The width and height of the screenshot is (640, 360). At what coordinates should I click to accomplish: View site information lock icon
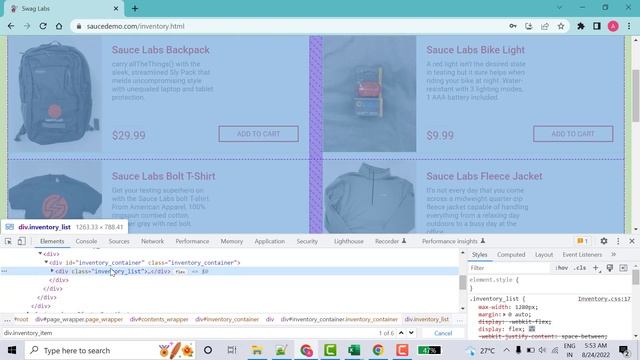pos(79,26)
